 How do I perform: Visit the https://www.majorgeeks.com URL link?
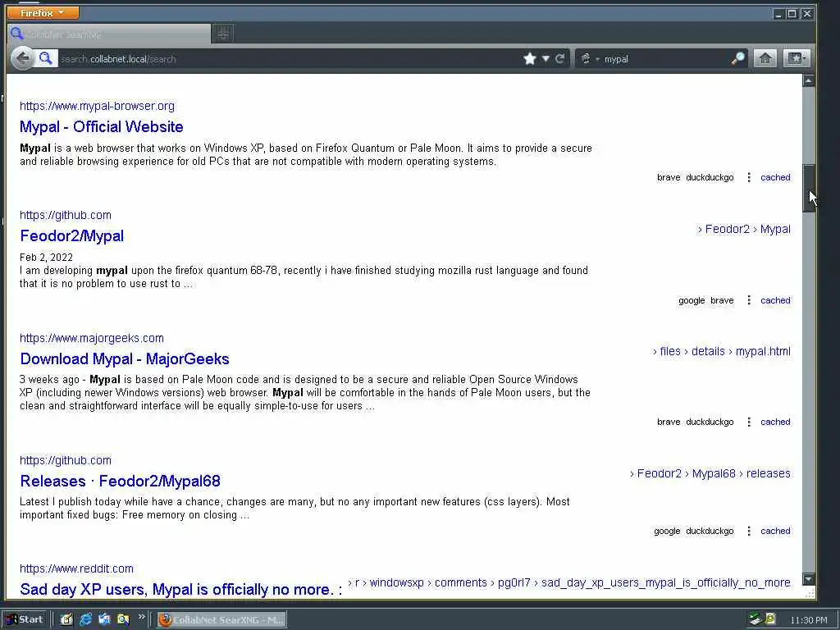(92, 338)
